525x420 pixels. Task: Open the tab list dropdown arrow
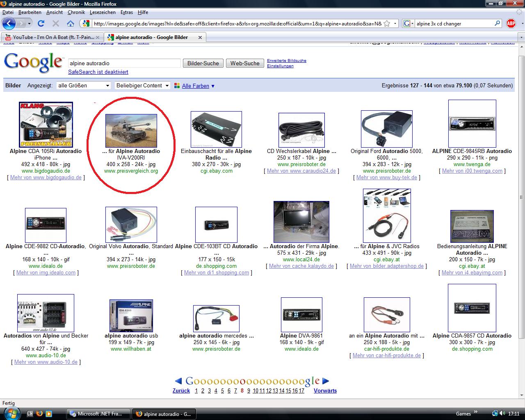[521, 37]
